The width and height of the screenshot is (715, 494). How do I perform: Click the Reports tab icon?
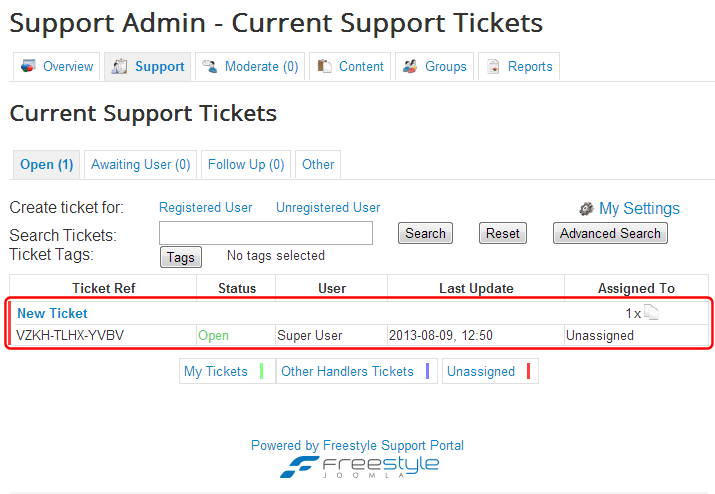[x=493, y=66]
